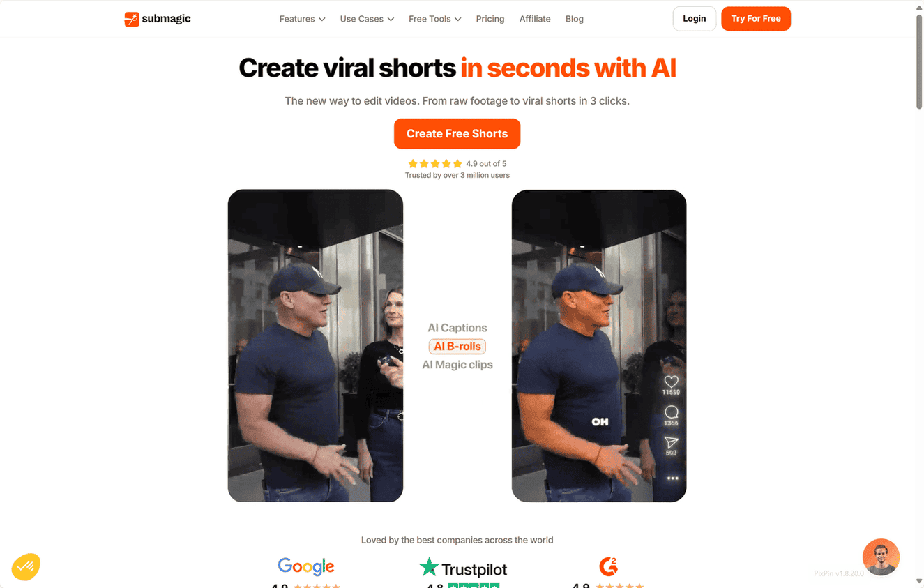Image resolution: width=924 pixels, height=588 pixels.
Task: Click the share paper-plane icon
Action: tap(671, 442)
